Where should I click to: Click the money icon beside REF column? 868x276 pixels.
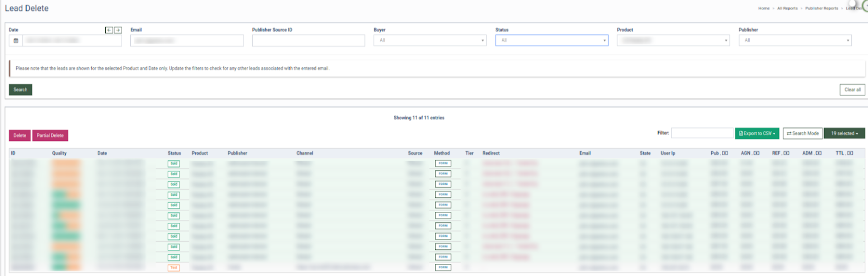point(787,153)
